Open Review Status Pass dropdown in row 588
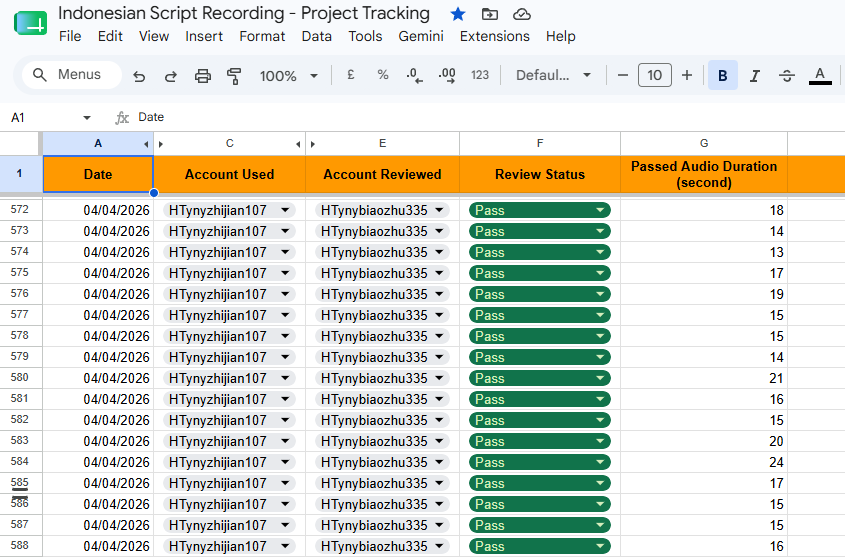Screen dimensions: 845x557 click(600, 546)
